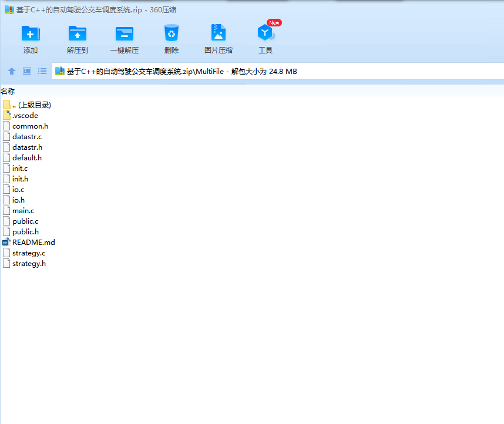
Task: Select the .vscode folder
Action: point(21,116)
